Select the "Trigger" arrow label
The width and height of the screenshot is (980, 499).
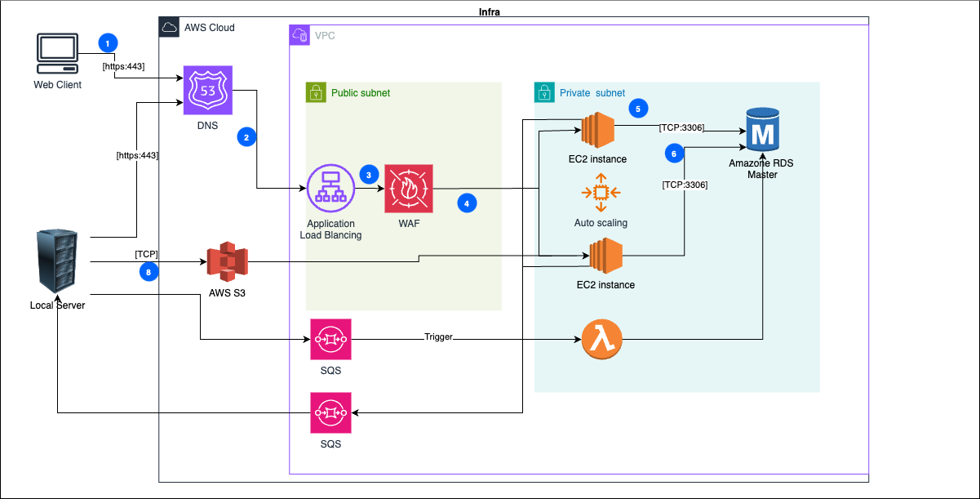point(438,336)
